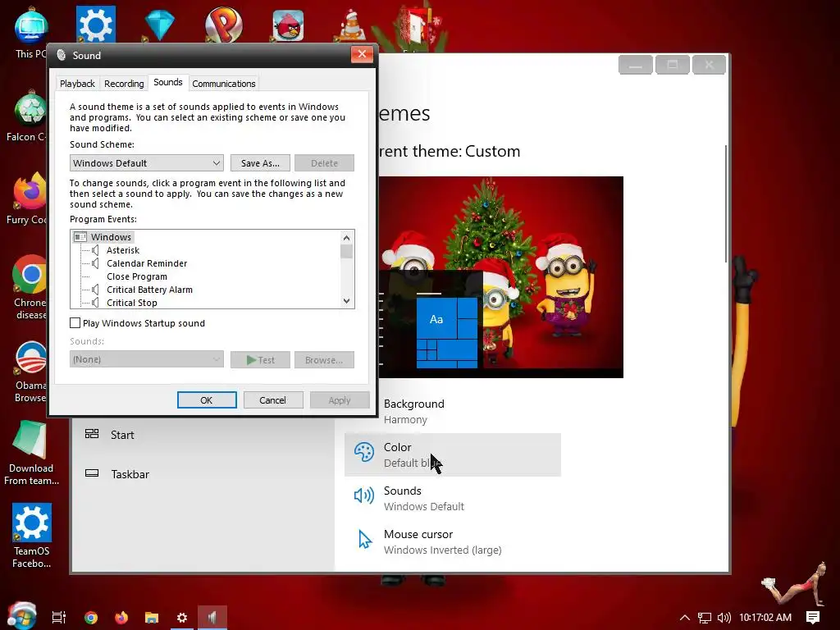Open Sounds setting in Themes window
Image resolution: width=840 pixels, height=630 pixels.
(453, 498)
